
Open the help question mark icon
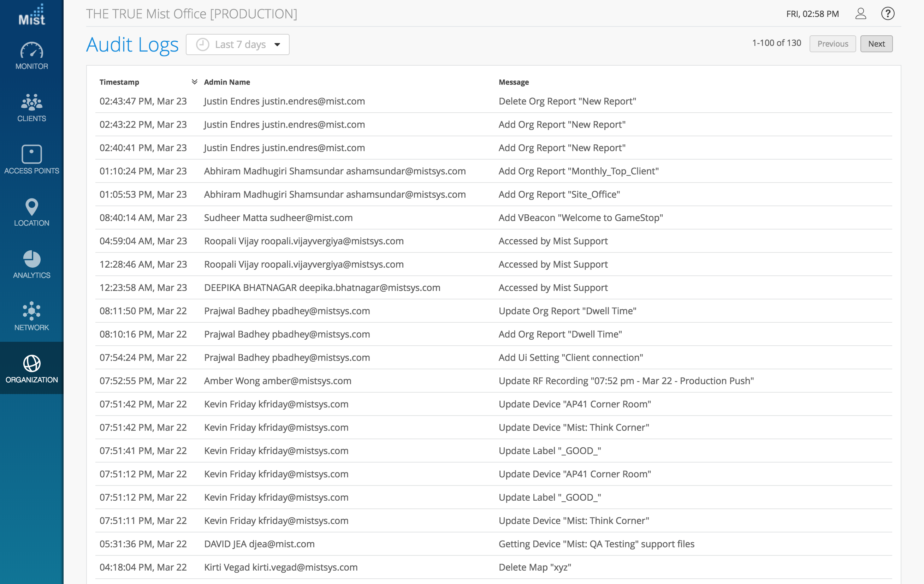click(x=888, y=14)
